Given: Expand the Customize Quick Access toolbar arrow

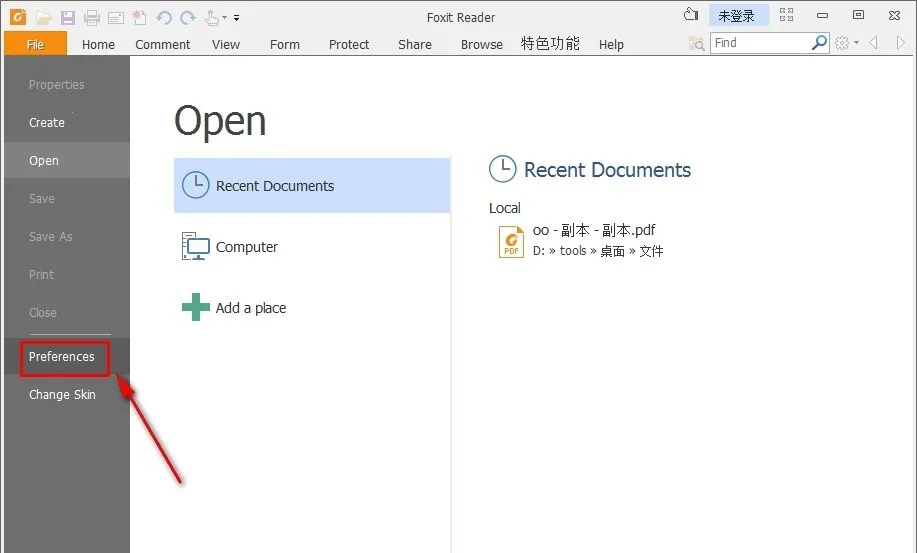Looking at the screenshot, I should pos(236,18).
